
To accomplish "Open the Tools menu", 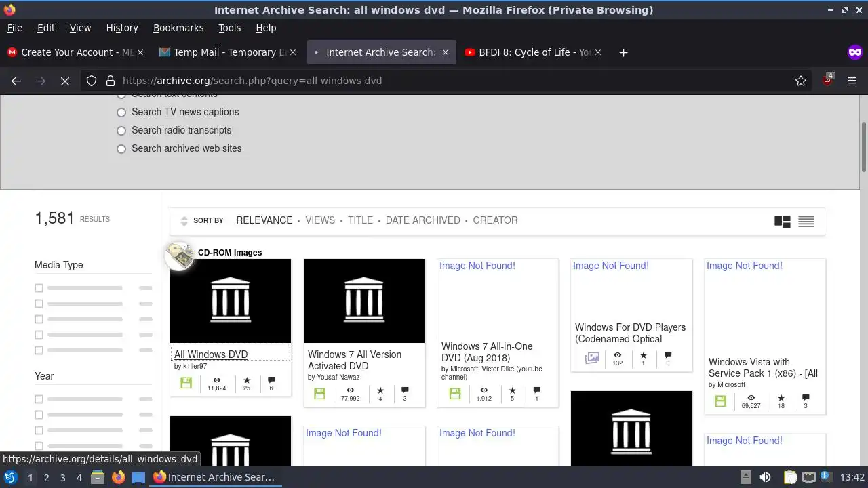I will tap(229, 28).
